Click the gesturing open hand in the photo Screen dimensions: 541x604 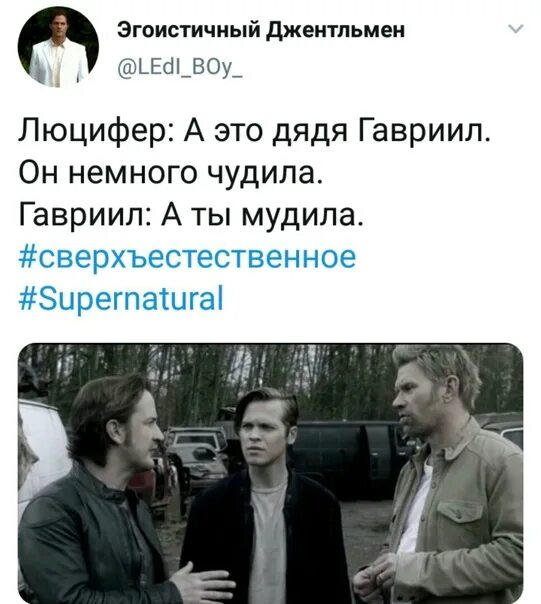[202, 584]
